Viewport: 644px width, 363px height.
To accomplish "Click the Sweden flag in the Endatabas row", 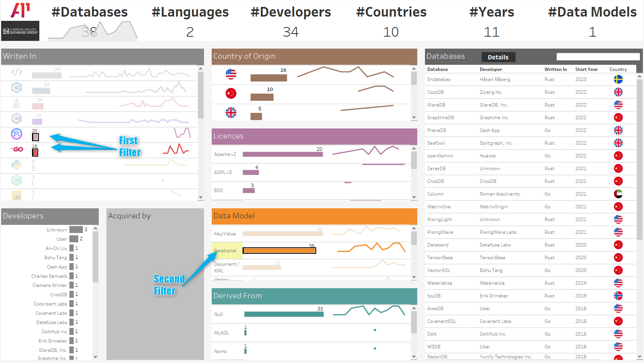I will click(x=618, y=79).
